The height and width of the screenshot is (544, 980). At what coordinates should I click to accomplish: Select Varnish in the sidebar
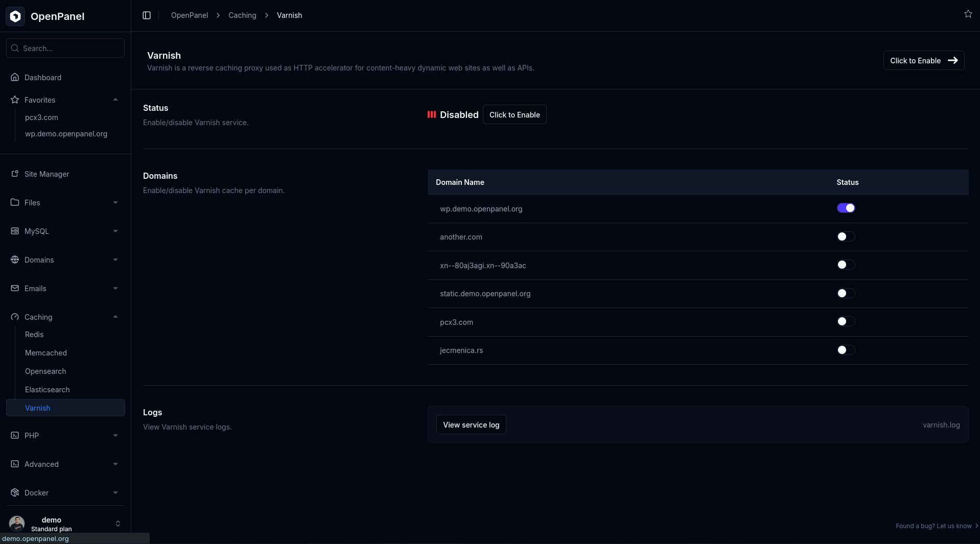click(x=65, y=408)
